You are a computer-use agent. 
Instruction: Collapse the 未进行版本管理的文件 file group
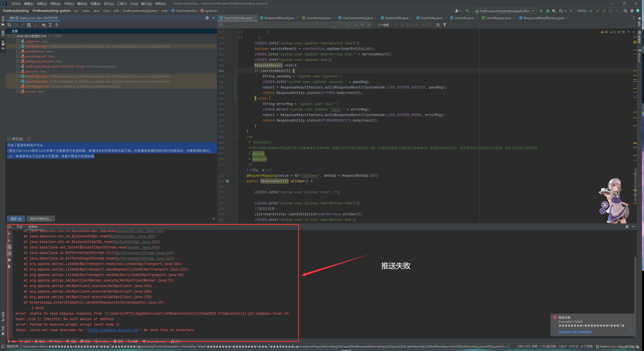(x=8, y=36)
